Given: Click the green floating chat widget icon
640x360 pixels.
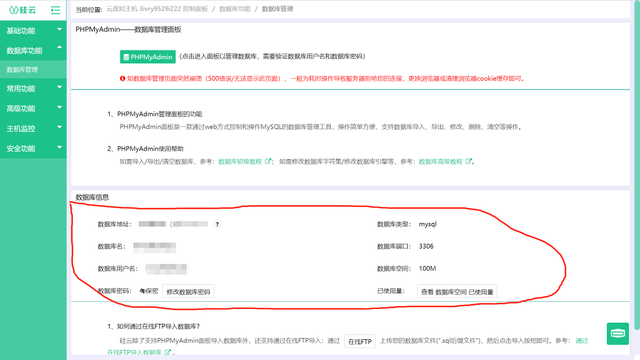Looking at the screenshot, I should pyautogui.click(x=618, y=333).
